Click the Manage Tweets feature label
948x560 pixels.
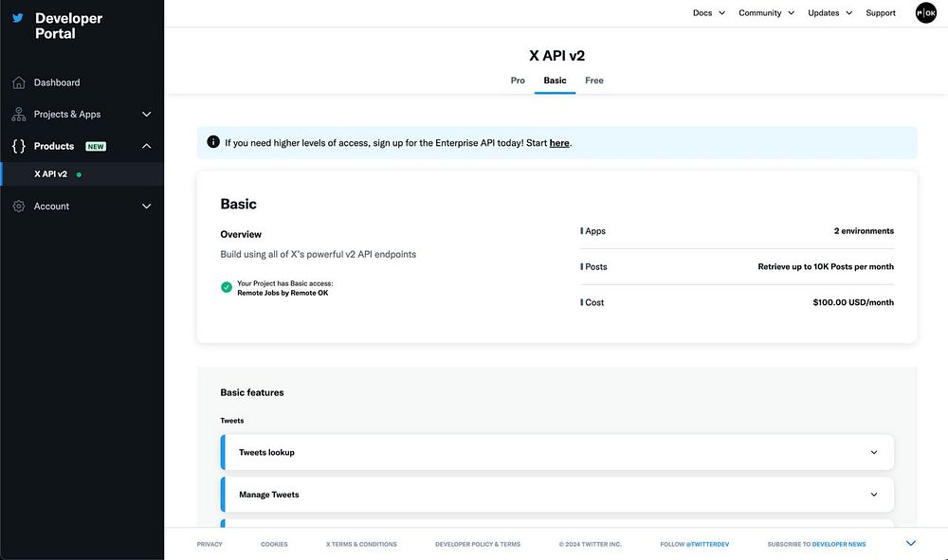[x=269, y=495]
